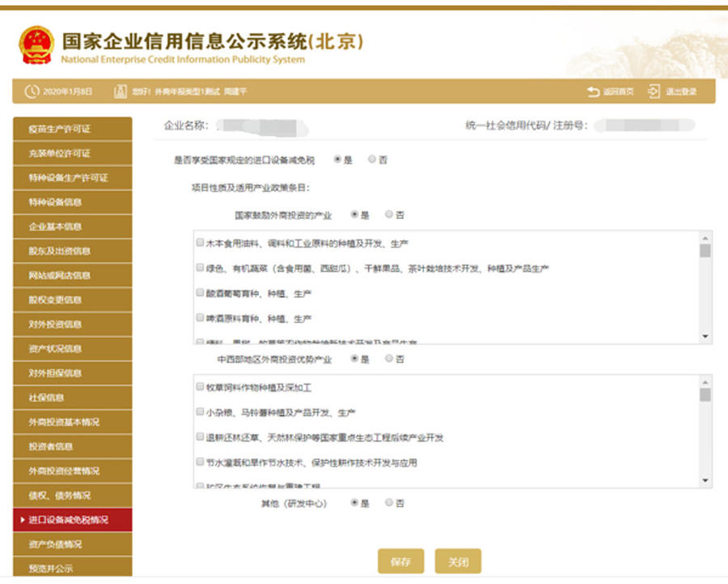The image size is (728, 584).
Task: Check 节水灌溉和旱作节水技术 option
Action: tap(200, 461)
